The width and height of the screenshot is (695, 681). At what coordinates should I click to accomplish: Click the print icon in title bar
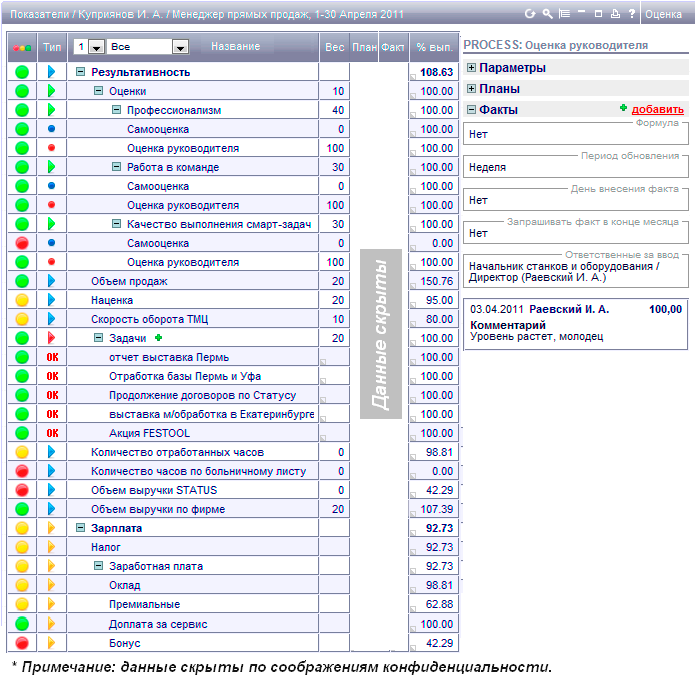click(615, 14)
